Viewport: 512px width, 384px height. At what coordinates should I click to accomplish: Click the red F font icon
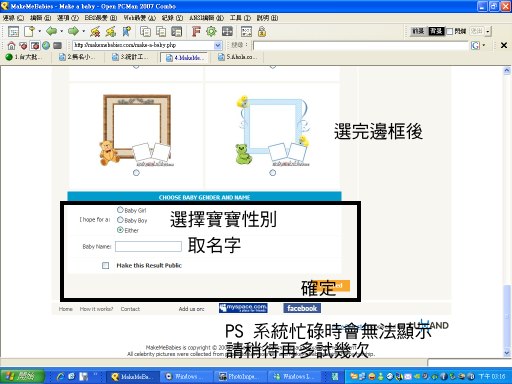pyautogui.click(x=196, y=32)
